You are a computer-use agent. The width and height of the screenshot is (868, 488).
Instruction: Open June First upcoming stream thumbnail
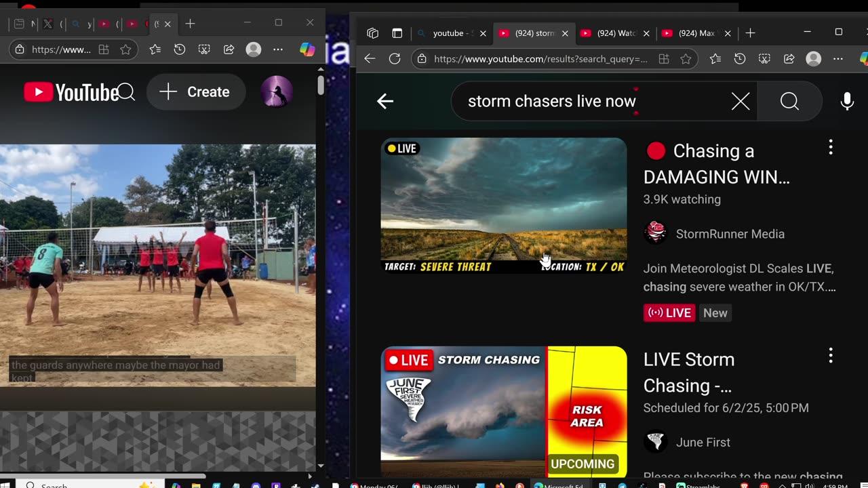[x=504, y=412]
